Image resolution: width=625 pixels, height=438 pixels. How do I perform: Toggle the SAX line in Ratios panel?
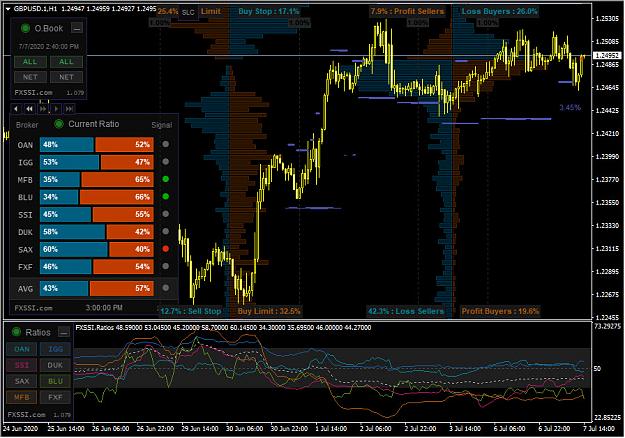click(x=22, y=381)
